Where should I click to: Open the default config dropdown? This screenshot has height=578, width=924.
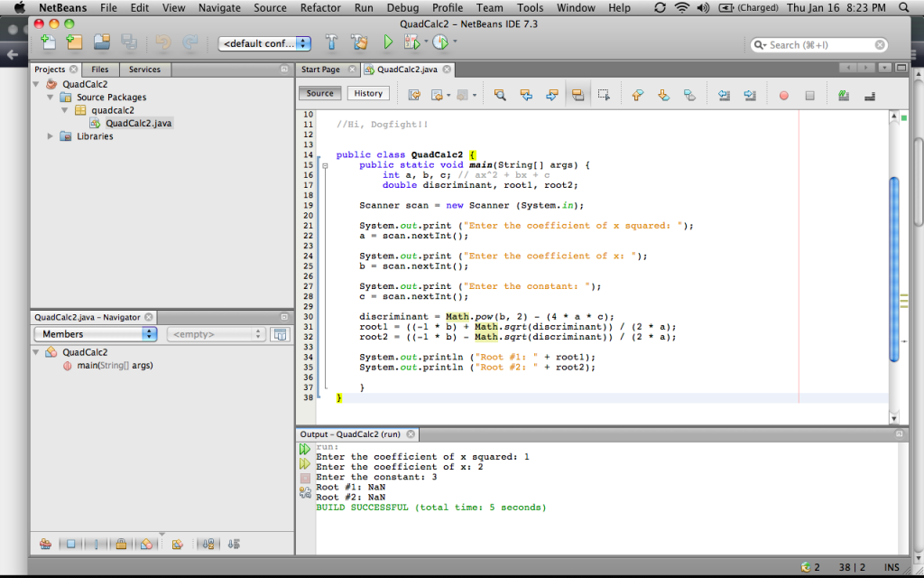[265, 43]
